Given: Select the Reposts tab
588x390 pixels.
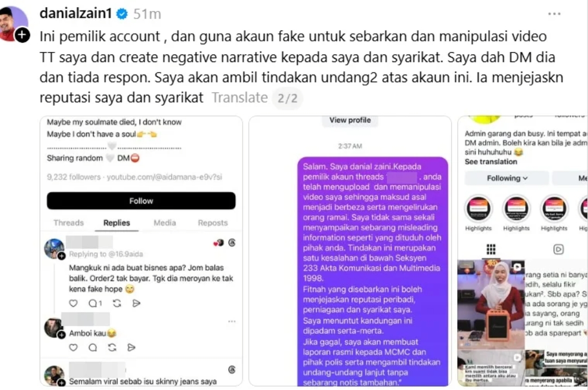Looking at the screenshot, I should point(213,223).
